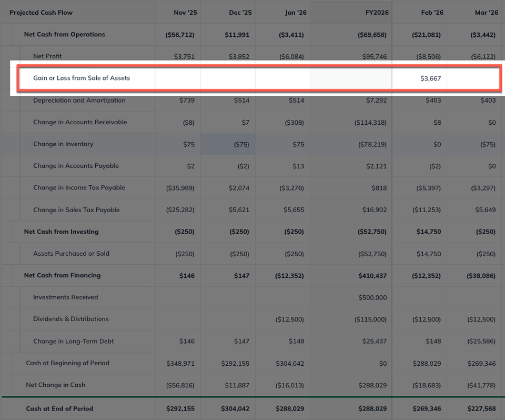Select Net Cash from Investing row label
Image resolution: width=505 pixels, height=420 pixels.
tap(61, 232)
